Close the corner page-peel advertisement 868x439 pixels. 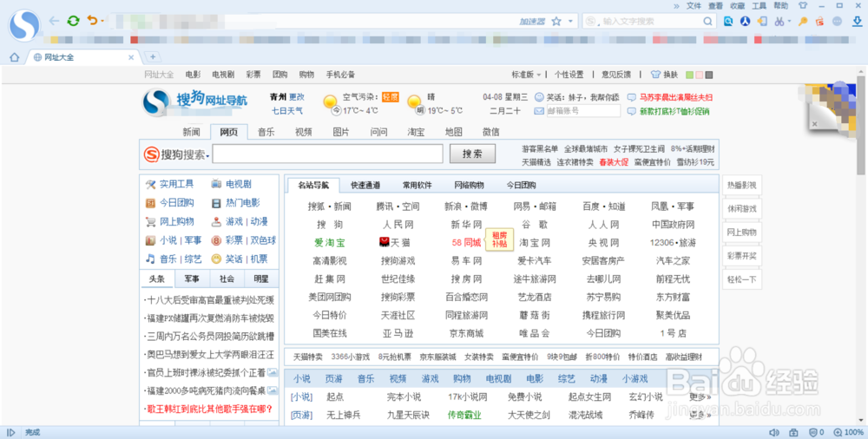coord(814,124)
